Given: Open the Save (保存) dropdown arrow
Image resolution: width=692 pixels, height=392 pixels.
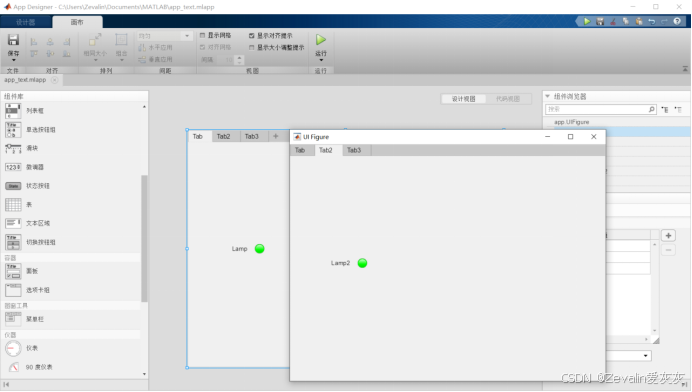Looking at the screenshot, I should (13, 60).
